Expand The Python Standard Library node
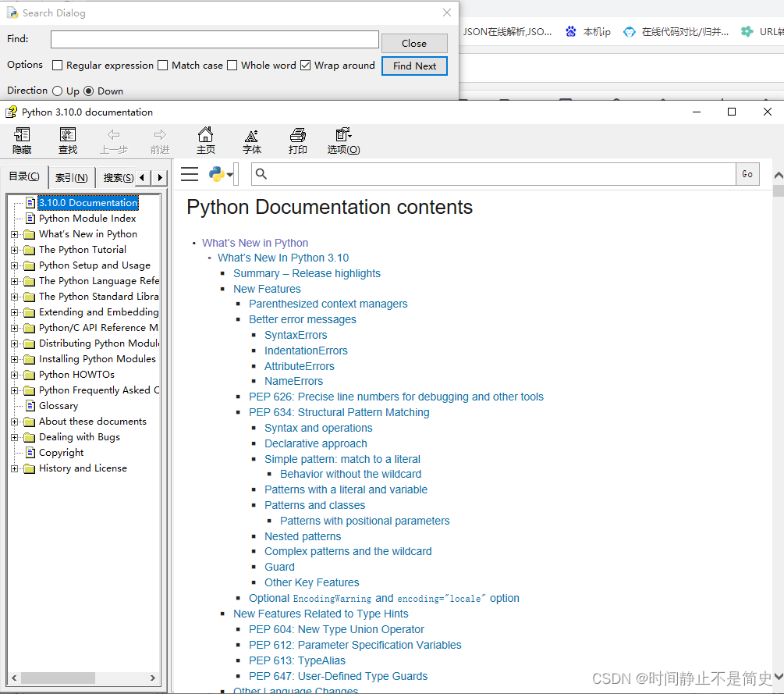Screen dimensions: 784x694 click(x=15, y=297)
